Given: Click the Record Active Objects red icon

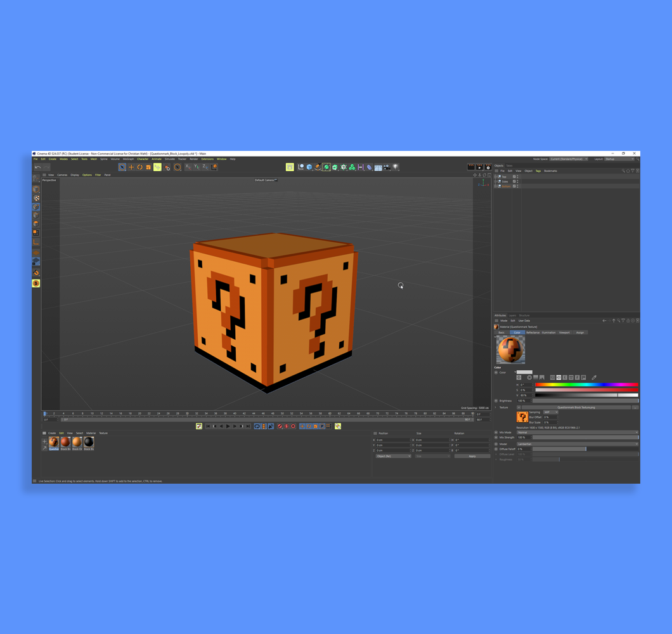Looking at the screenshot, I should (280, 426).
